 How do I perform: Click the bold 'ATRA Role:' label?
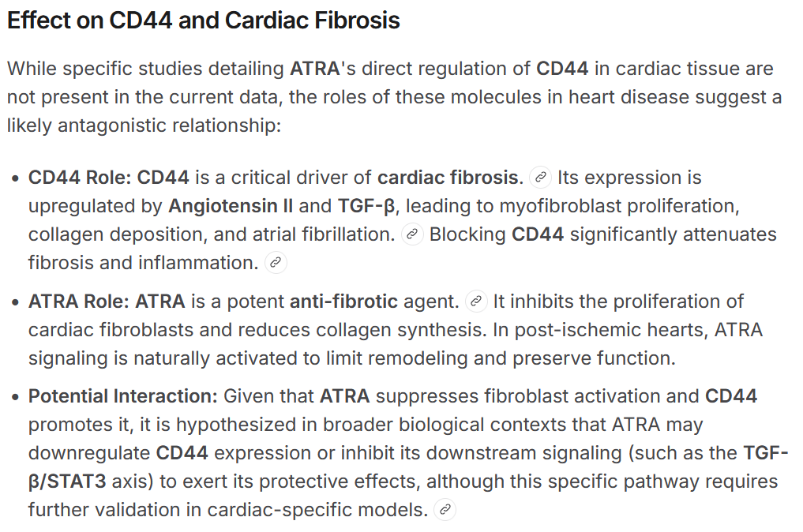point(78,301)
